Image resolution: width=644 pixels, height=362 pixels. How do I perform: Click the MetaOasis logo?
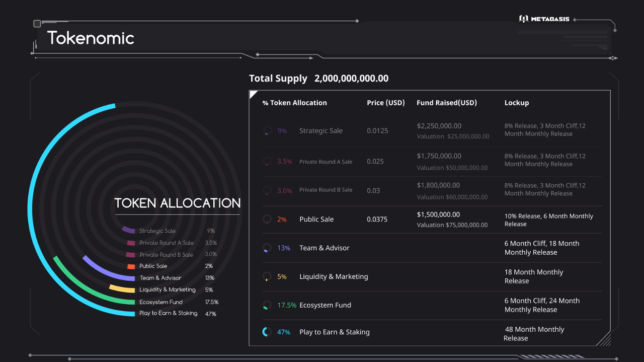pyautogui.click(x=544, y=19)
